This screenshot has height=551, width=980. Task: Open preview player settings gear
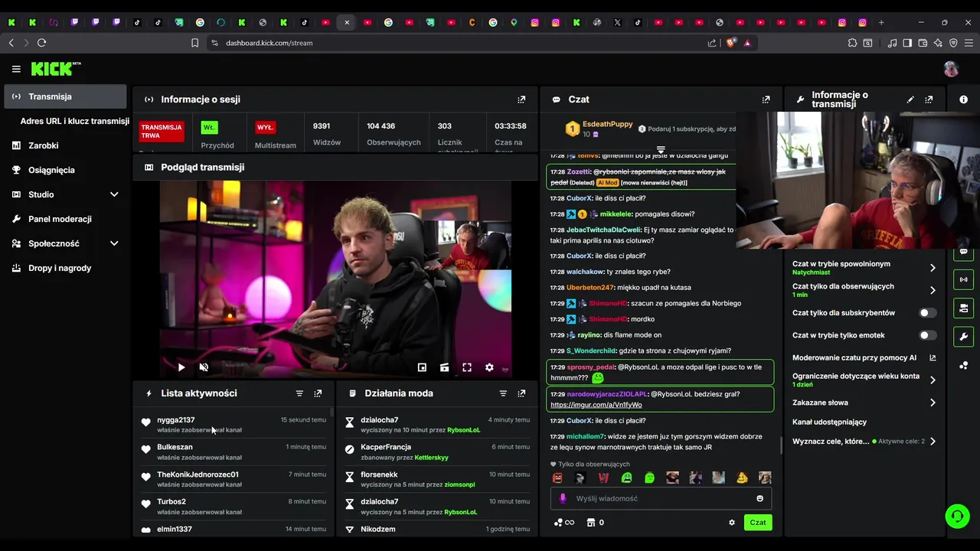tap(489, 367)
